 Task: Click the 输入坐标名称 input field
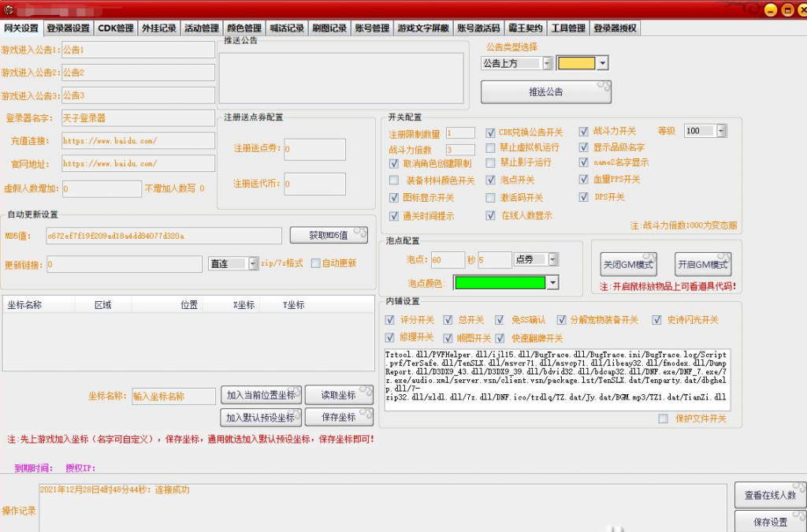[x=173, y=396]
